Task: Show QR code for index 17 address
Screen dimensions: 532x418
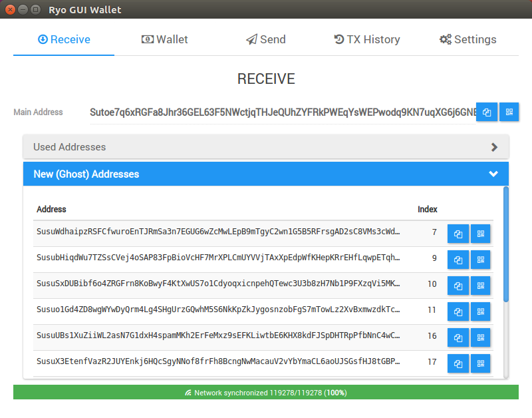Action: point(480,363)
